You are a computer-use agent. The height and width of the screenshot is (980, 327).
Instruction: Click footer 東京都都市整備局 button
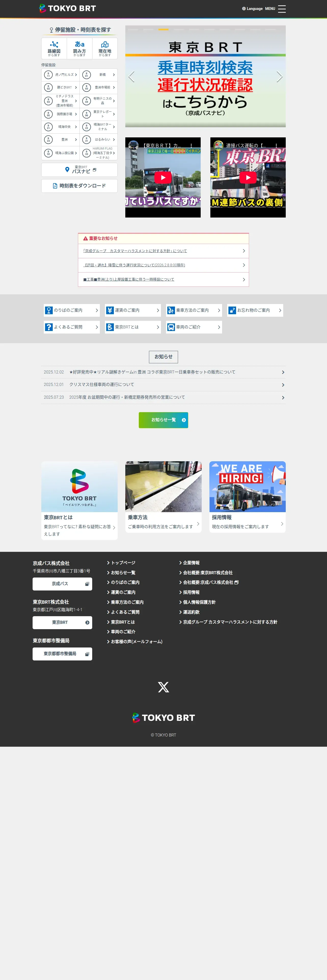point(62,654)
